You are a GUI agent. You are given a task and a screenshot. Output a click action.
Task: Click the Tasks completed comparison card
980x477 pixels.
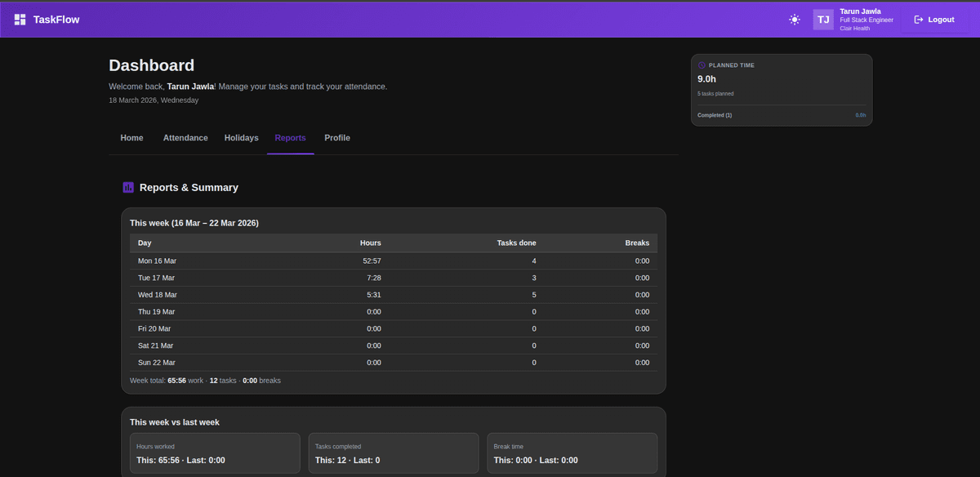[394, 452]
